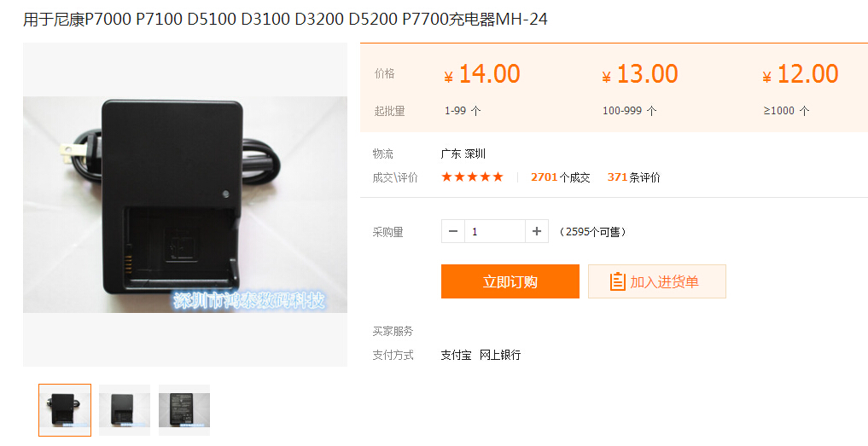Select the first charger thumbnail

[x=65, y=410]
